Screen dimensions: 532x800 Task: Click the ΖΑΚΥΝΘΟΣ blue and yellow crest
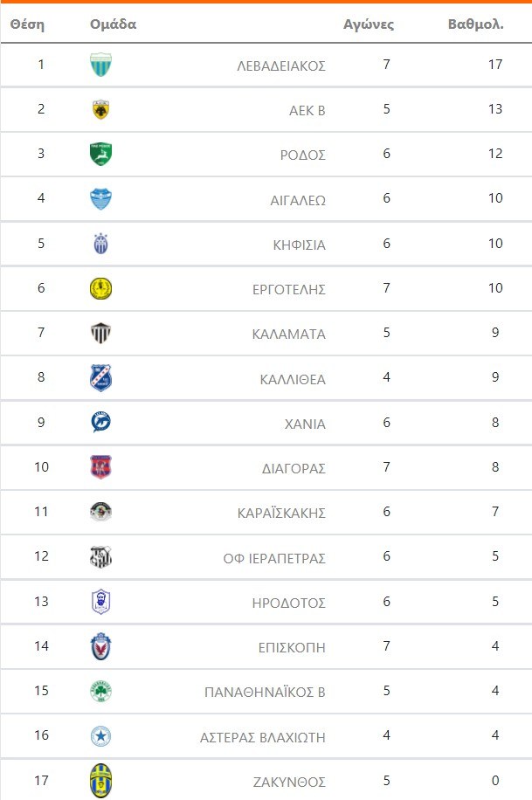[x=100, y=781]
